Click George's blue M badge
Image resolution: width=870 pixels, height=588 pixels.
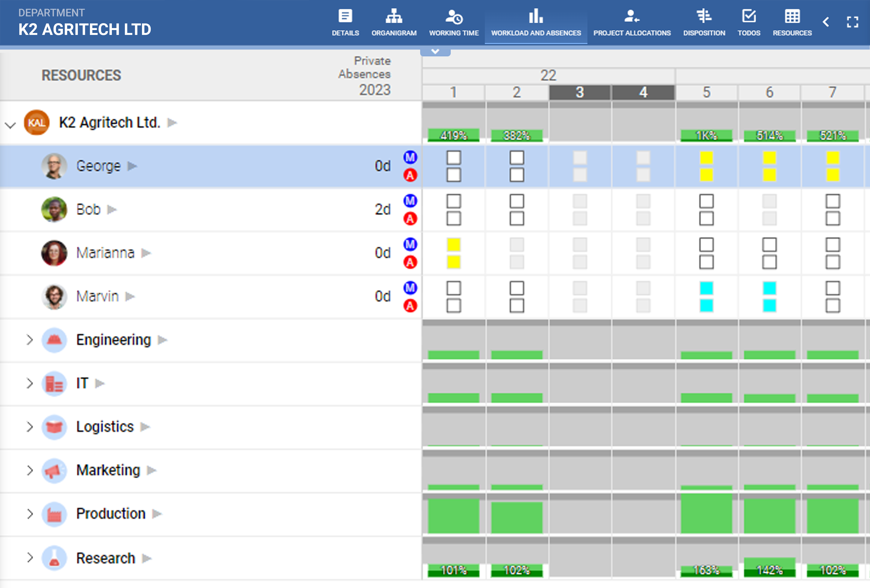point(410,157)
